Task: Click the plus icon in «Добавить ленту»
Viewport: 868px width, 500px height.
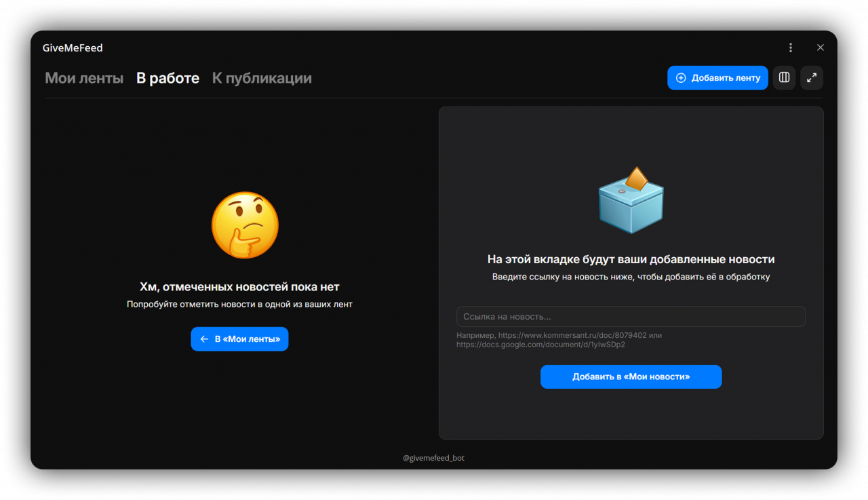Action: click(681, 78)
